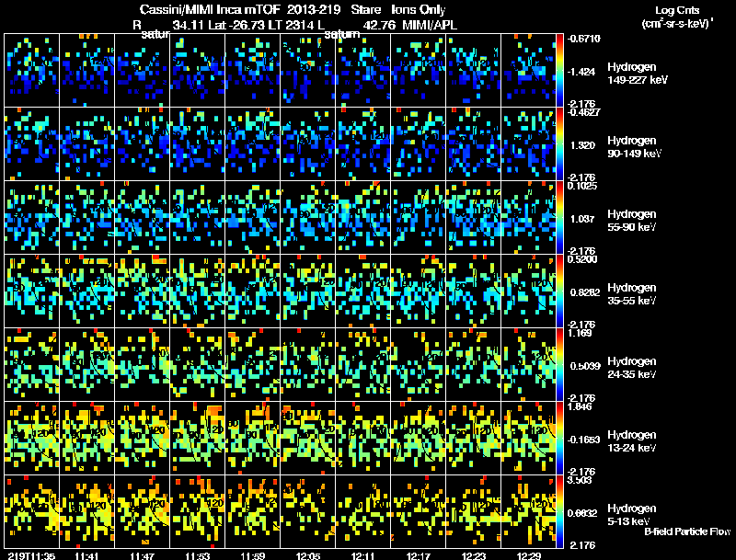Click the '219T11:35' time label
This screenshot has height=560, width=736.
pyautogui.click(x=31, y=556)
